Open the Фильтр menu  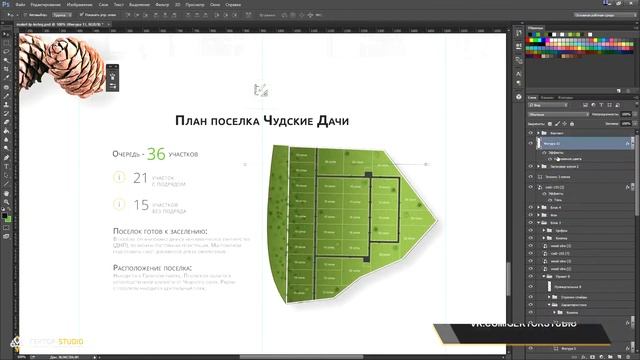[x=162, y=4]
